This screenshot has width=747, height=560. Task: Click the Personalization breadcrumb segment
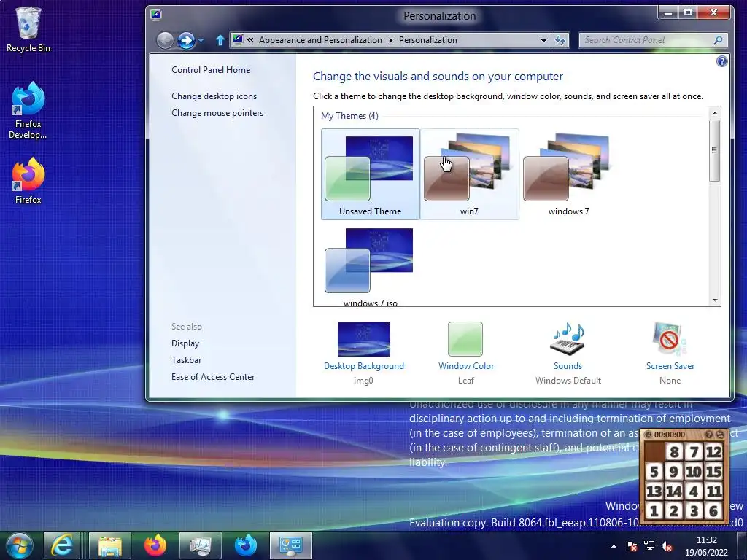click(427, 40)
